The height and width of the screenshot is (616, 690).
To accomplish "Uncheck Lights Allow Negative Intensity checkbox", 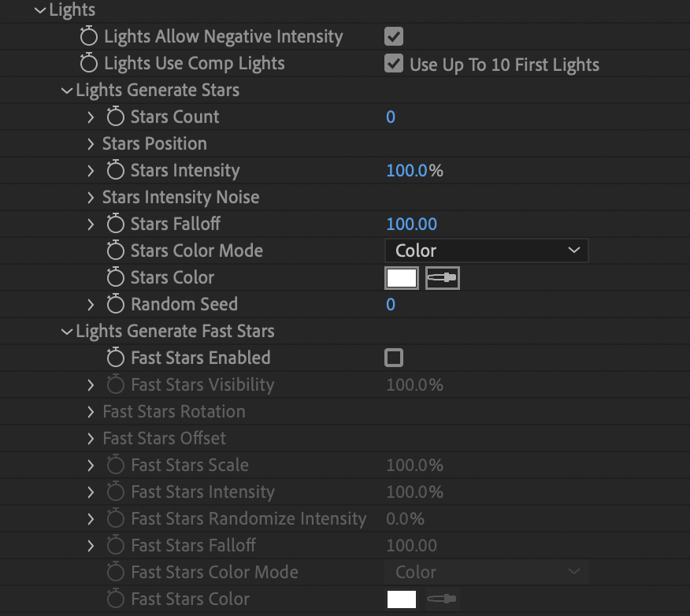I will [x=393, y=36].
